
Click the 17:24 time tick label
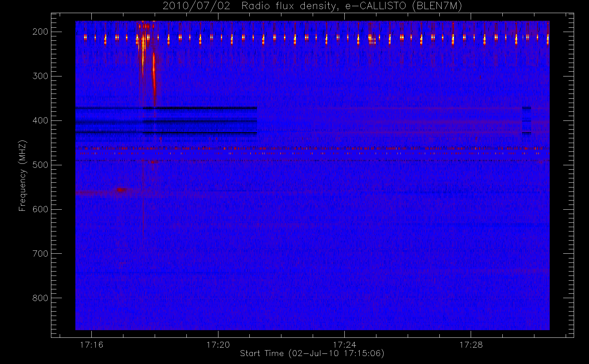[344, 345]
